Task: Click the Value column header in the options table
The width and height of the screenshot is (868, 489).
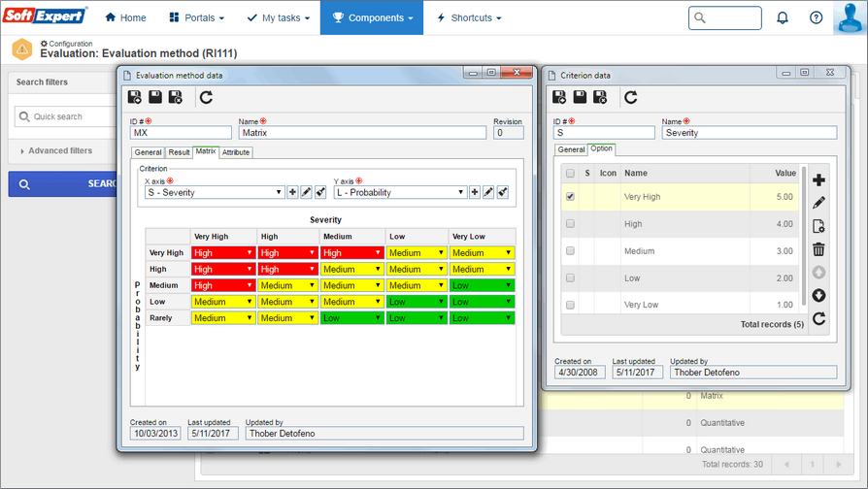Action: point(785,173)
